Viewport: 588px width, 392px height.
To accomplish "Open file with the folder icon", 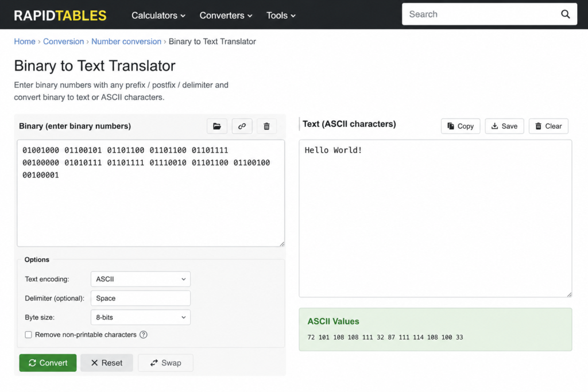I will pos(216,126).
